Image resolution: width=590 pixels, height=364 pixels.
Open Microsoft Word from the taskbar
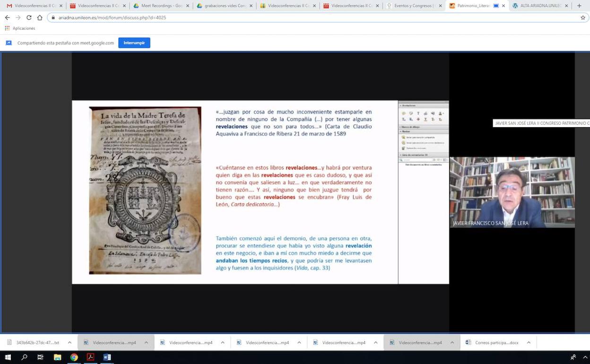coord(107,357)
